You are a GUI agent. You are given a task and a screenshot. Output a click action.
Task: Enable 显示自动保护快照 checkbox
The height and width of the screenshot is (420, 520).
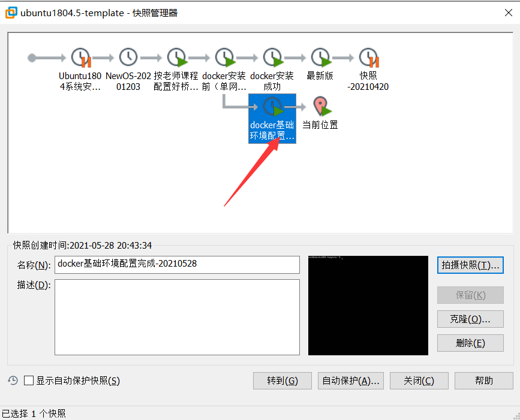click(x=29, y=380)
